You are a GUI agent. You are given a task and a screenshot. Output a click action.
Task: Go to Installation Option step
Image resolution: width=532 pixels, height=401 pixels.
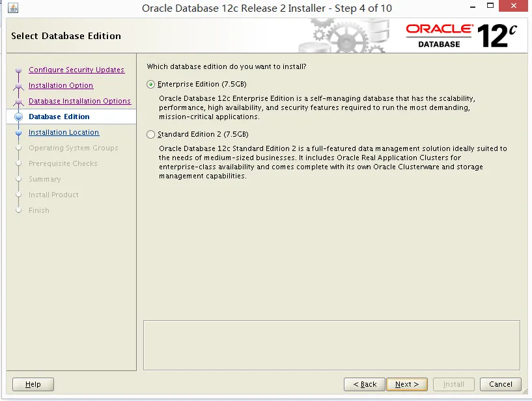tap(61, 85)
